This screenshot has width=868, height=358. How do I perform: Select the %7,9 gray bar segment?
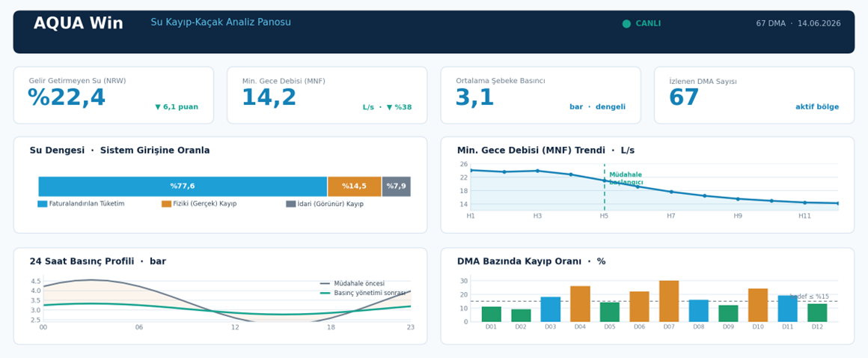(x=397, y=186)
